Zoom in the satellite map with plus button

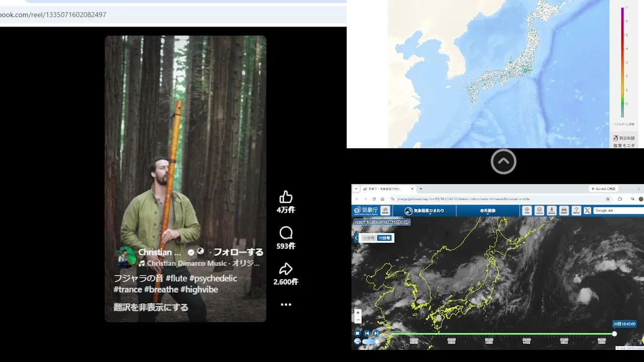pyautogui.click(x=358, y=312)
